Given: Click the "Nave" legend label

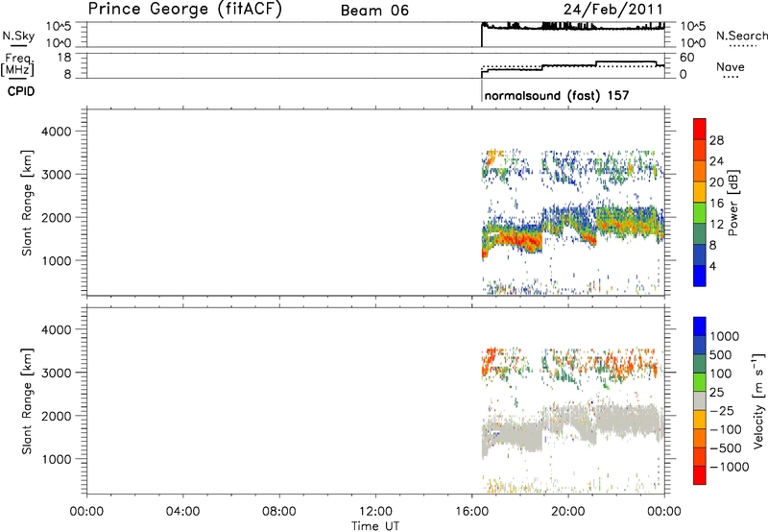Looking at the screenshot, I should click(x=731, y=67).
